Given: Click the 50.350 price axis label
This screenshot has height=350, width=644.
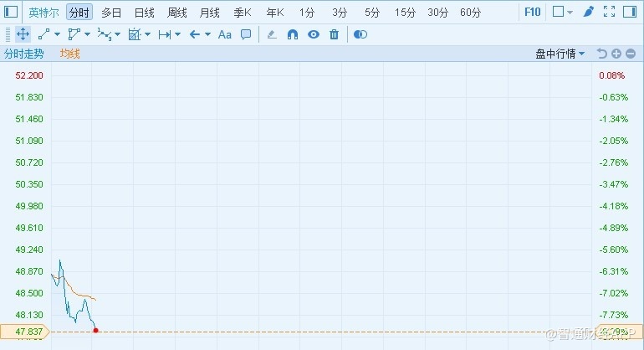Looking at the screenshot, I should point(28,184).
